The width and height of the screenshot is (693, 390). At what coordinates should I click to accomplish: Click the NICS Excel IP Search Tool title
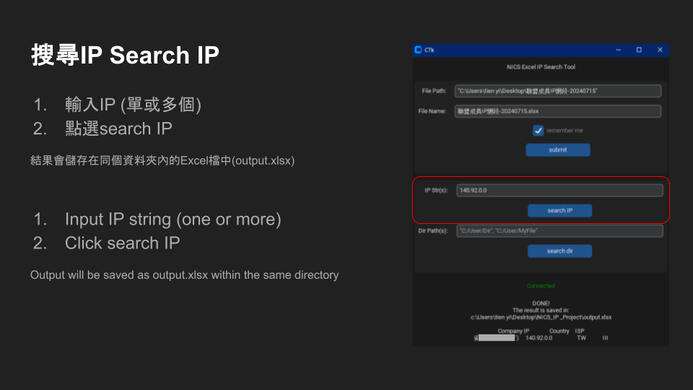tap(541, 67)
